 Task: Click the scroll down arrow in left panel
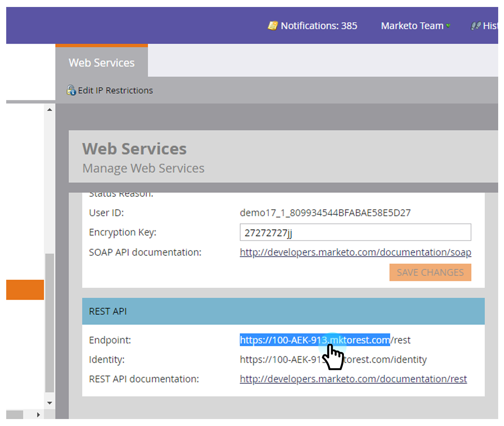point(50,403)
